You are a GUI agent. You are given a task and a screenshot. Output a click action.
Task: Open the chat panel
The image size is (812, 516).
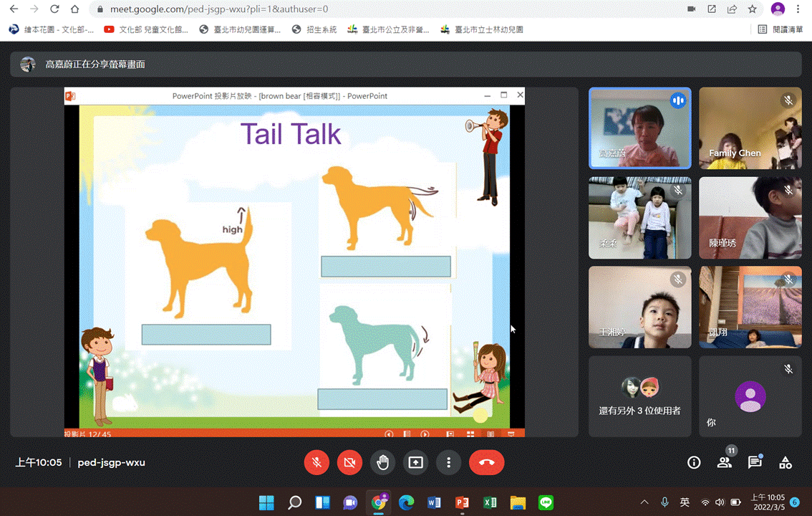(x=755, y=463)
